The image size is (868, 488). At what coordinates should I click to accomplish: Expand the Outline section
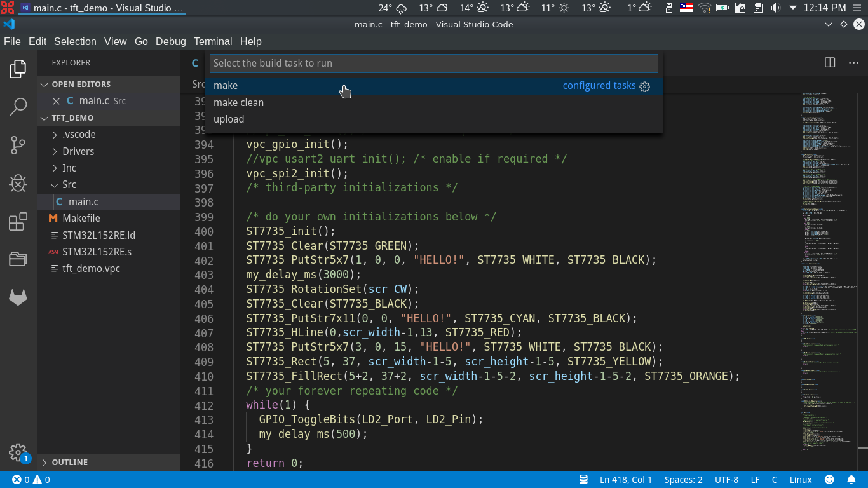69,462
